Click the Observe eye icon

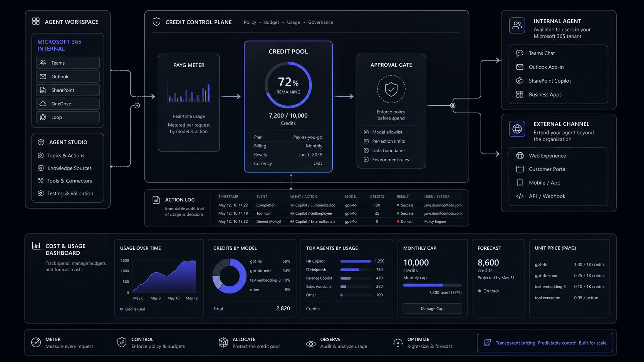point(311,344)
